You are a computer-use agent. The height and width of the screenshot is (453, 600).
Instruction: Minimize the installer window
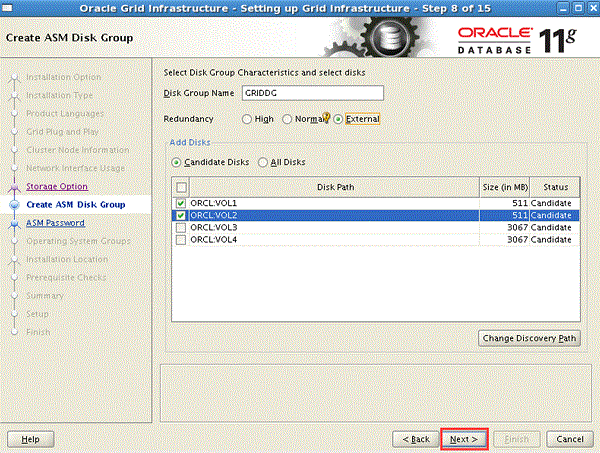coord(563,8)
